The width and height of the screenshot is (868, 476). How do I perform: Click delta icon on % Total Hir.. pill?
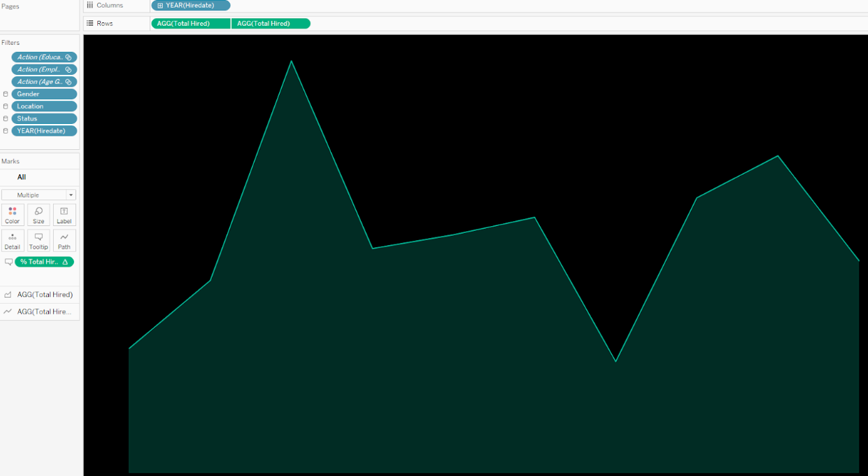65,262
